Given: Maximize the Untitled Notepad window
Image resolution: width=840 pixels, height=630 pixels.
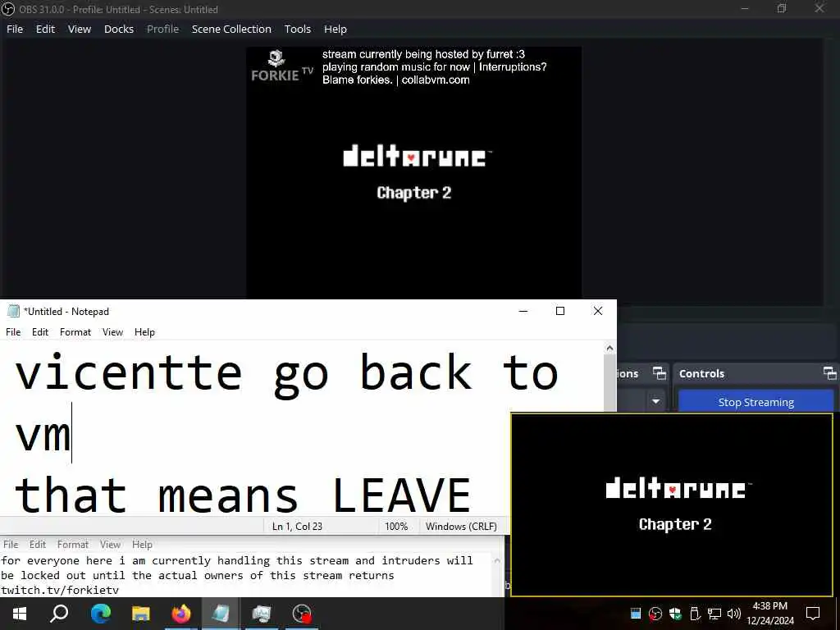Looking at the screenshot, I should (560, 311).
